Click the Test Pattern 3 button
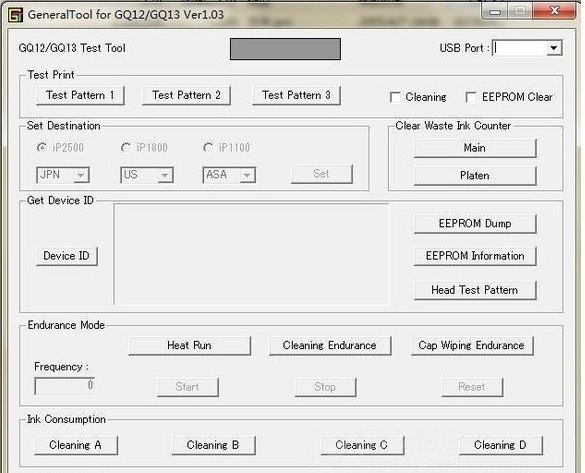 click(x=296, y=95)
